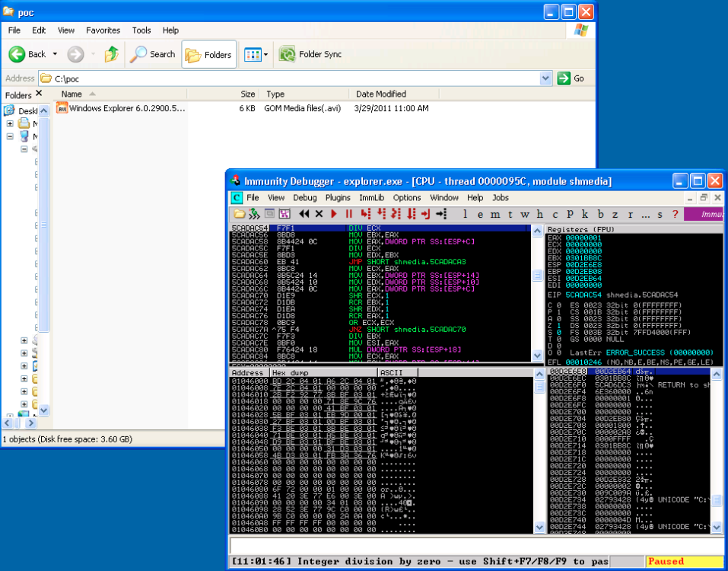Click the debugger command input box at bottom

pyautogui.click(x=475, y=545)
